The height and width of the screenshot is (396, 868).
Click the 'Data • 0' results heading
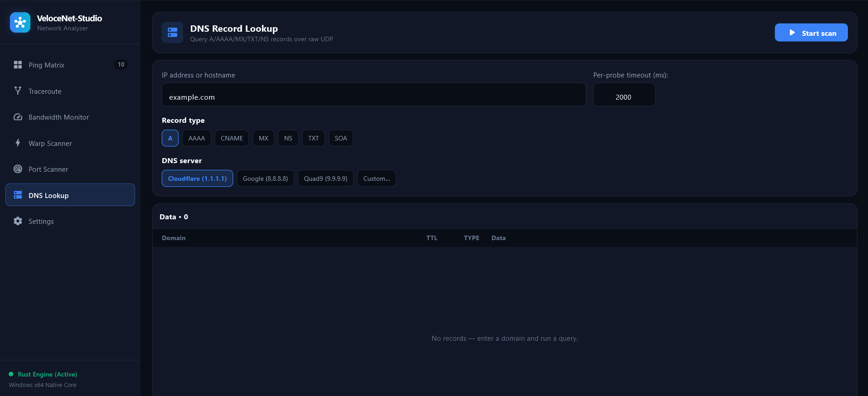174,217
